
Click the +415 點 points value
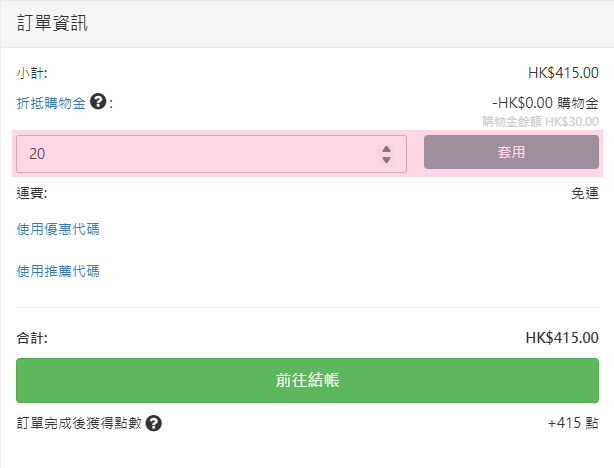(573, 423)
